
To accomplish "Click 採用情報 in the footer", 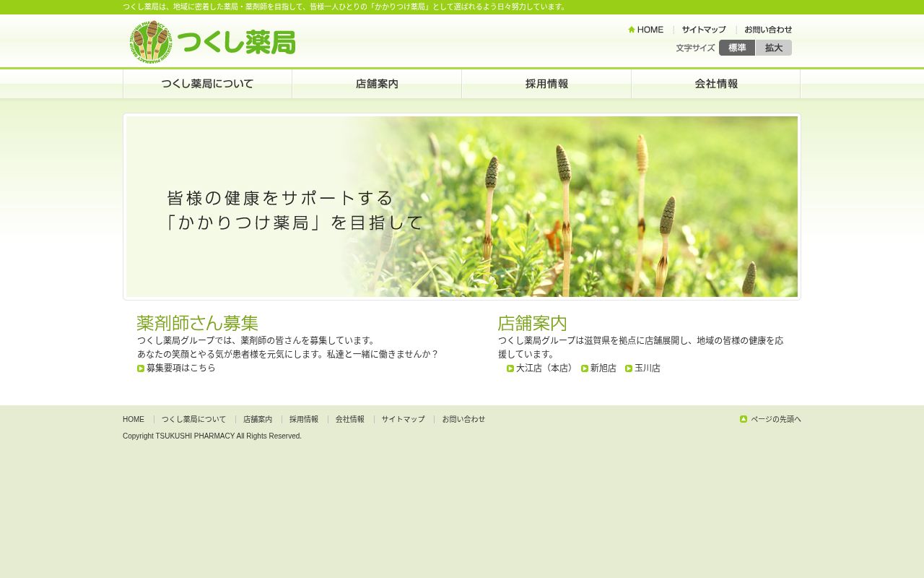I will [304, 419].
